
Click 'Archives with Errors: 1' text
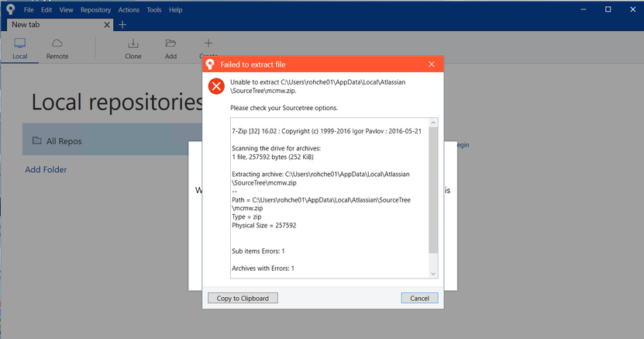(263, 268)
